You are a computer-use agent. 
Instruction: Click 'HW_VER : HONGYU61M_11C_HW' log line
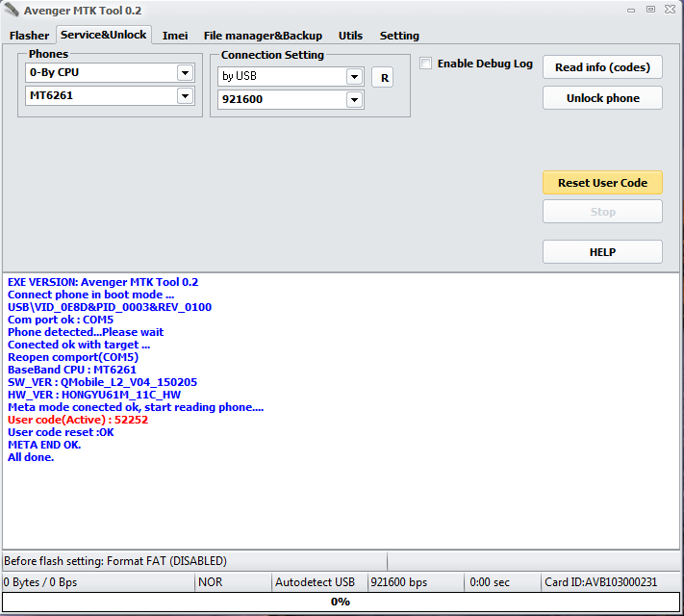coord(94,395)
